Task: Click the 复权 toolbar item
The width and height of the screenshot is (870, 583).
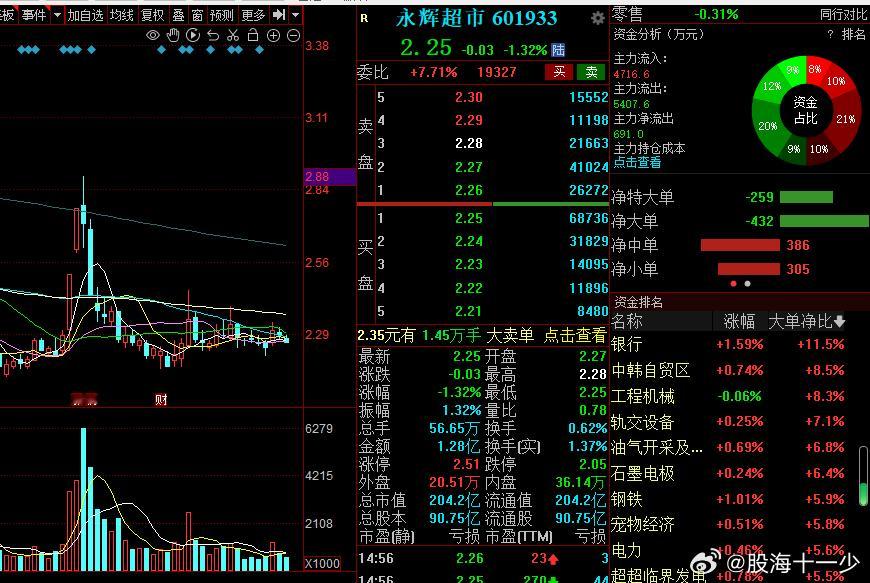Action: (153, 15)
